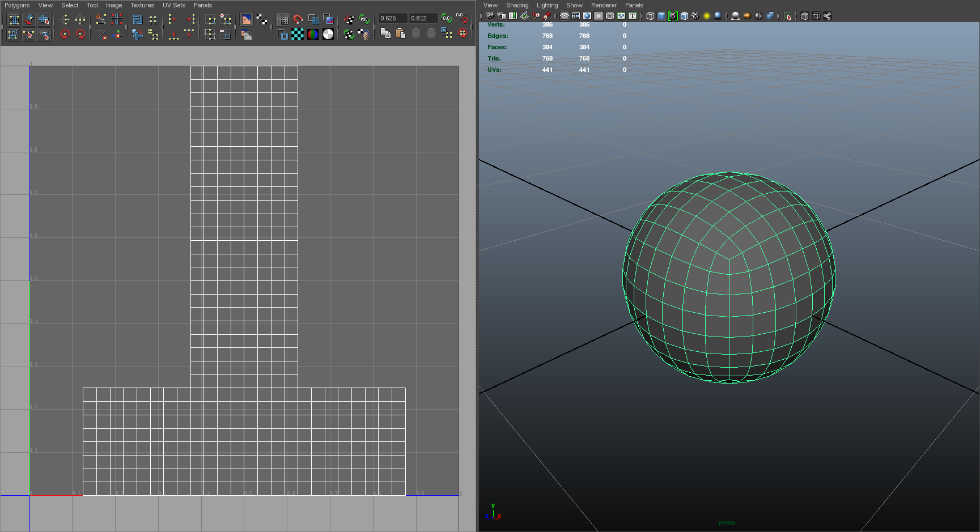Click the PSD network update icon
Screen dimensions: 980x532
click(x=364, y=19)
